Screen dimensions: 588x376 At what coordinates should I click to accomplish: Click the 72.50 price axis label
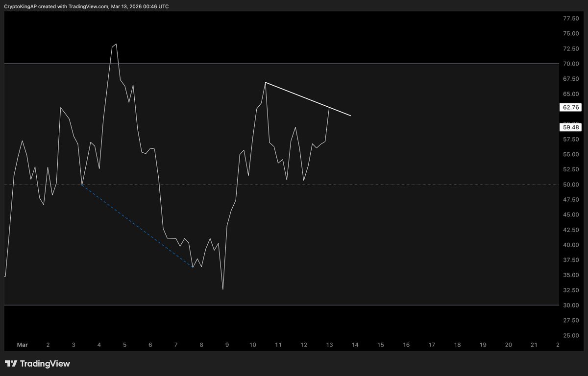click(x=571, y=48)
